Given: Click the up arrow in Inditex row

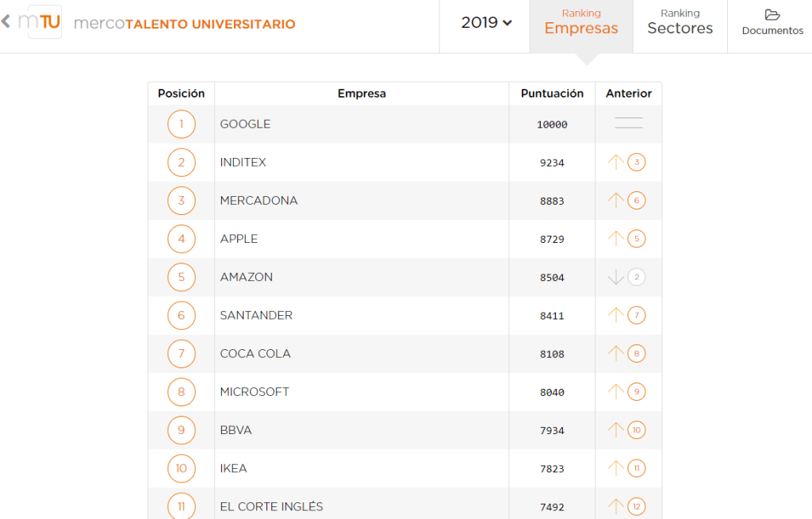Looking at the screenshot, I should 616,162.
